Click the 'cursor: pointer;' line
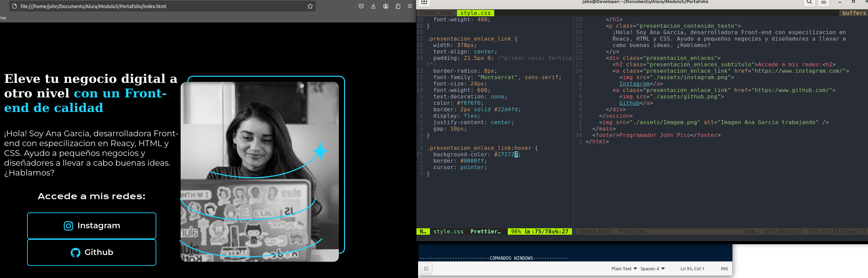The height and width of the screenshot is (278, 868). [460, 167]
